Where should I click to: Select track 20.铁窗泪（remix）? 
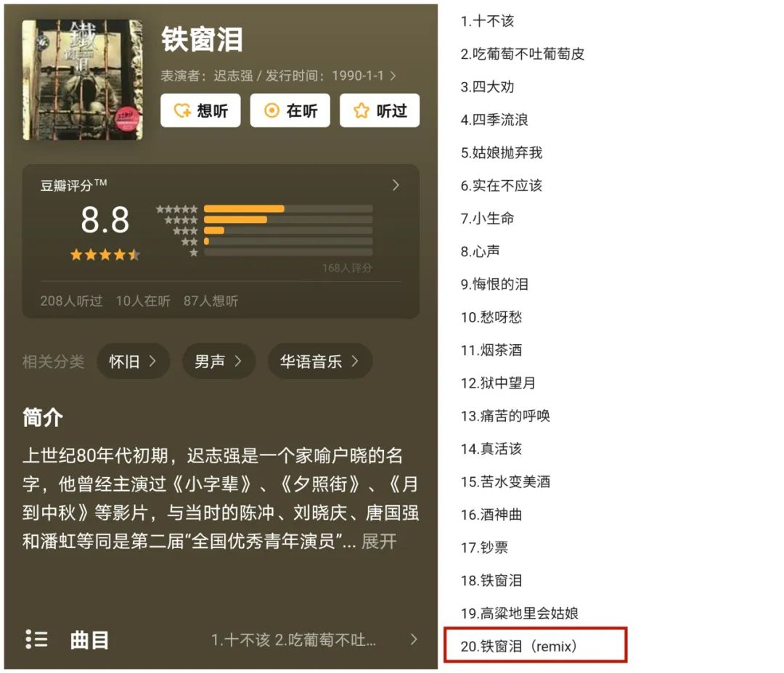[x=518, y=646]
